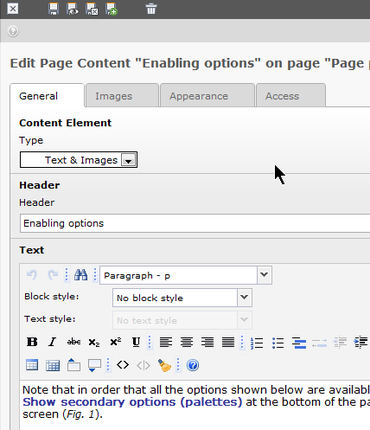Switch to the Images tab
The height and width of the screenshot is (430, 370).
(x=122, y=96)
